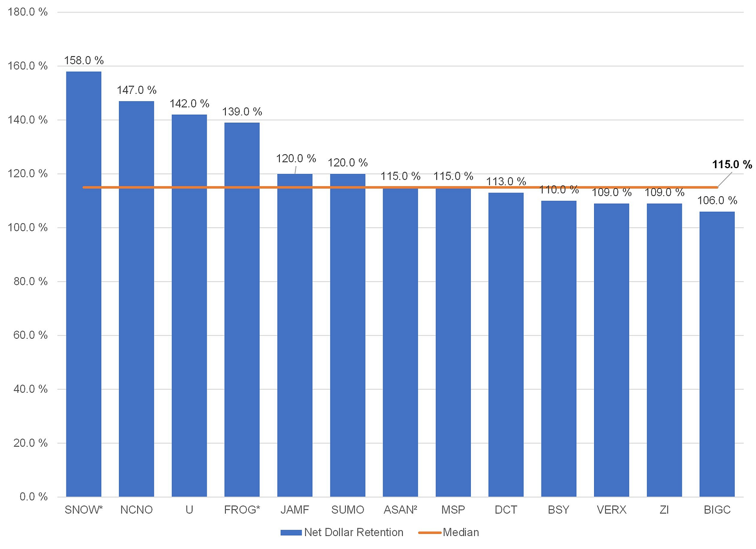Select the "109.0 %" label above VERX
The width and height of the screenshot is (756, 549).
[612, 193]
